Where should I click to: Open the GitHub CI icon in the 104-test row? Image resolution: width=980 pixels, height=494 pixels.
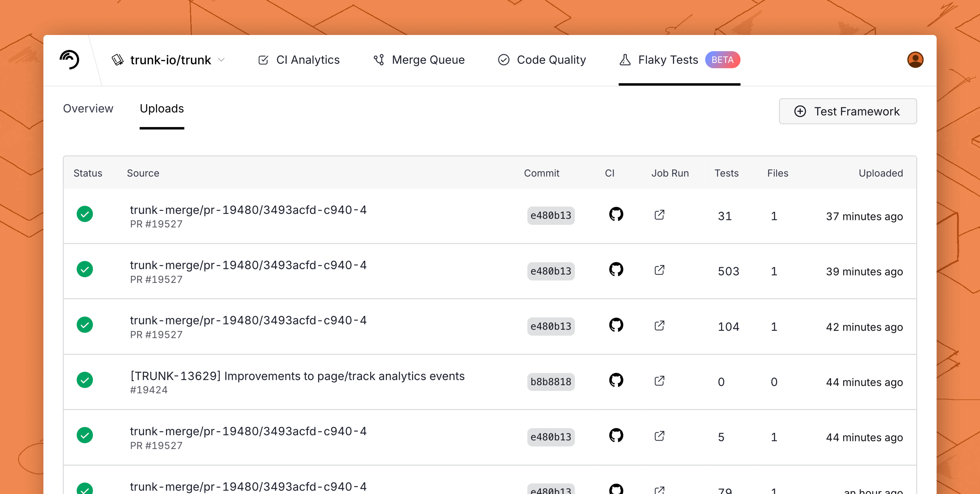point(616,325)
